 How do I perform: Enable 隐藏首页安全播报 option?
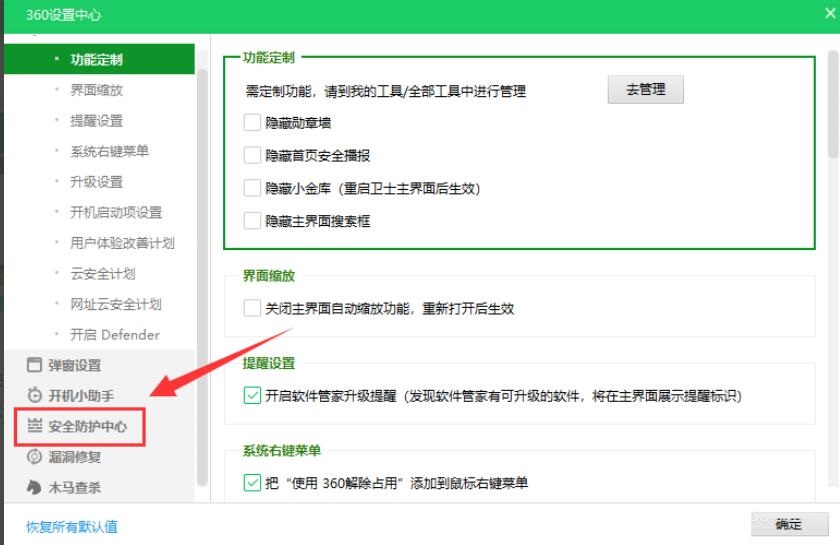252,155
